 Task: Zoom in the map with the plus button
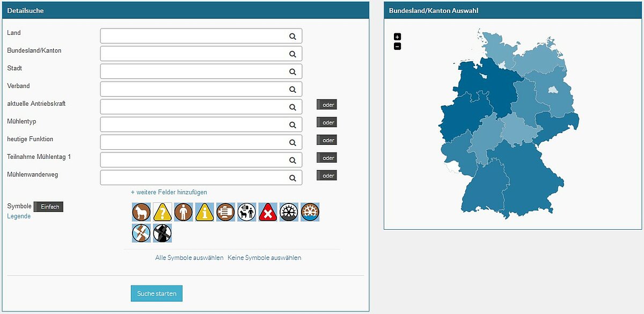click(397, 36)
